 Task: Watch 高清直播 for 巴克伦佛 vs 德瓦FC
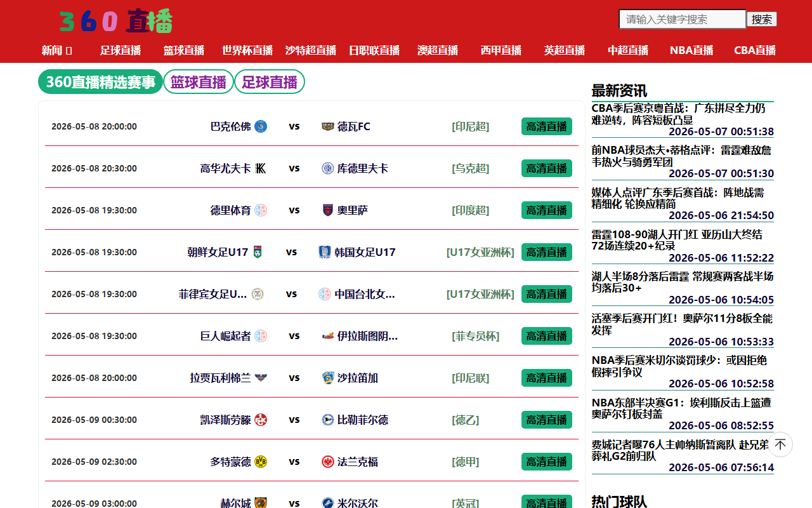click(x=547, y=126)
